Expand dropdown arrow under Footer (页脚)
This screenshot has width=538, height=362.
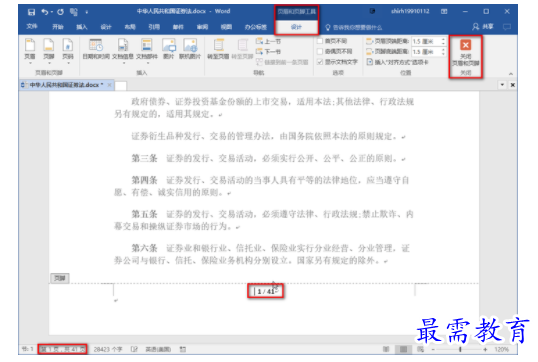(49, 63)
